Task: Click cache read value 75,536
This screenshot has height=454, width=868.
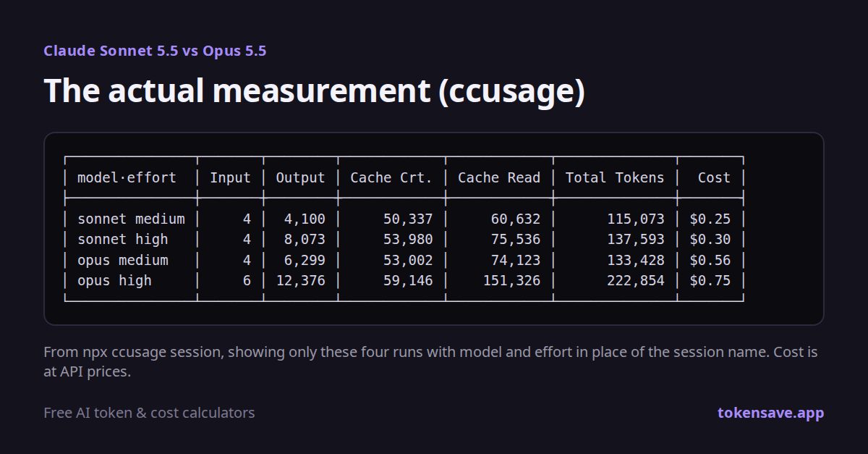Action: point(516,239)
